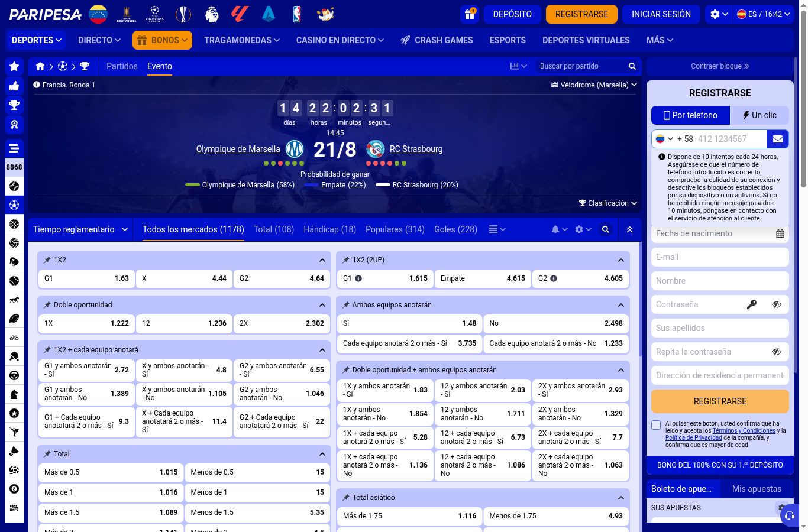Switch to email registration with envelope button
Screen dimensions: 808x532
tap(778, 139)
